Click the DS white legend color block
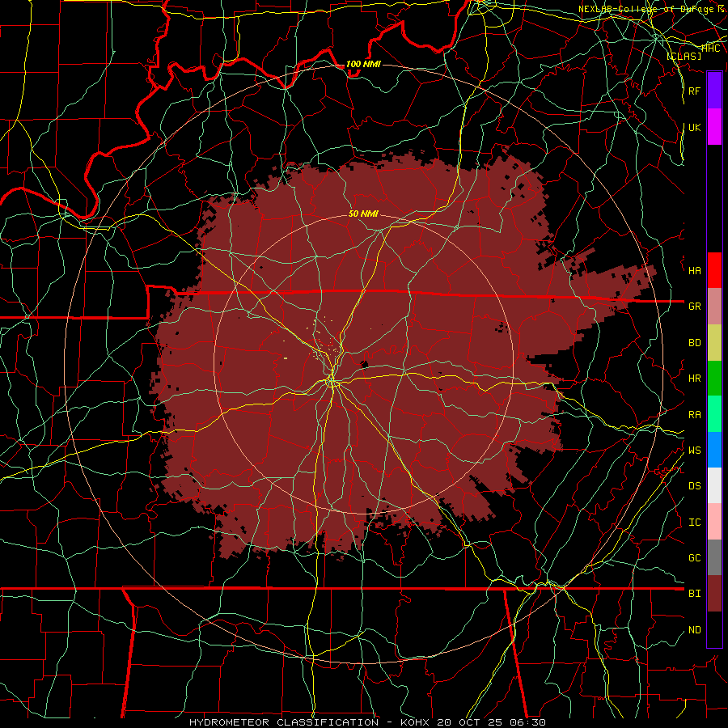 coord(714,485)
